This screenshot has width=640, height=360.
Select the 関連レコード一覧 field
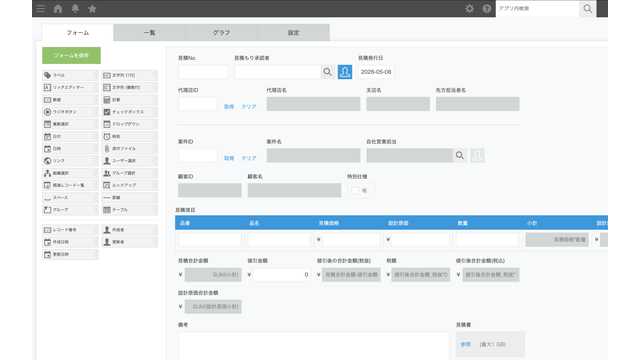pos(70,185)
